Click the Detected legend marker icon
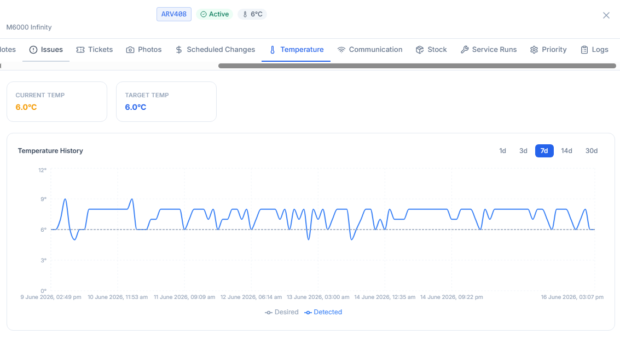The width and height of the screenshot is (620, 364). coord(308,313)
